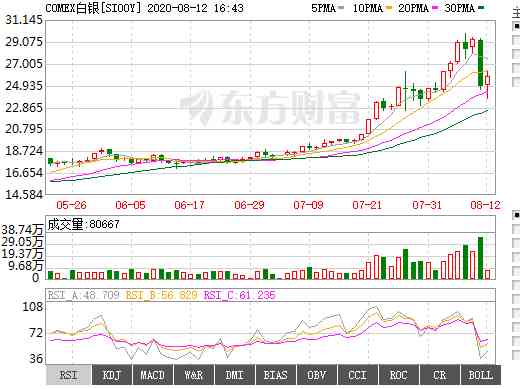
Task: Click the 30PMA legend label
Action: tap(459, 8)
